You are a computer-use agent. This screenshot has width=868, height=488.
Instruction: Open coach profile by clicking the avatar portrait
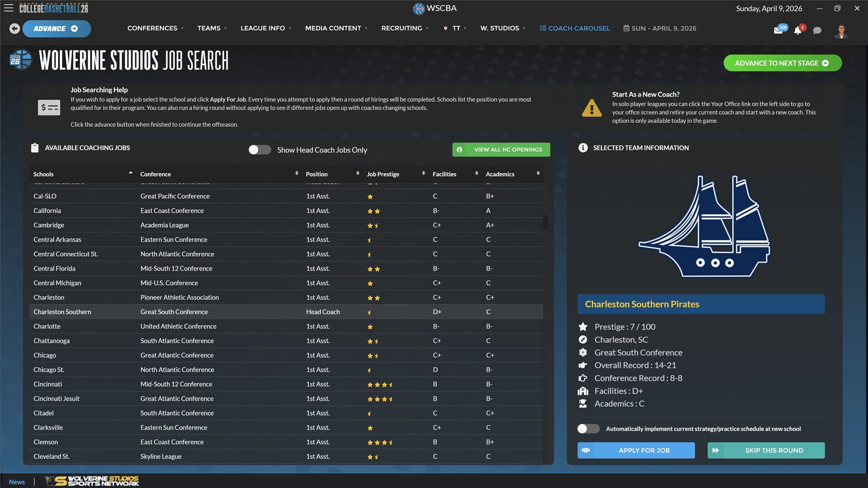pos(841,31)
